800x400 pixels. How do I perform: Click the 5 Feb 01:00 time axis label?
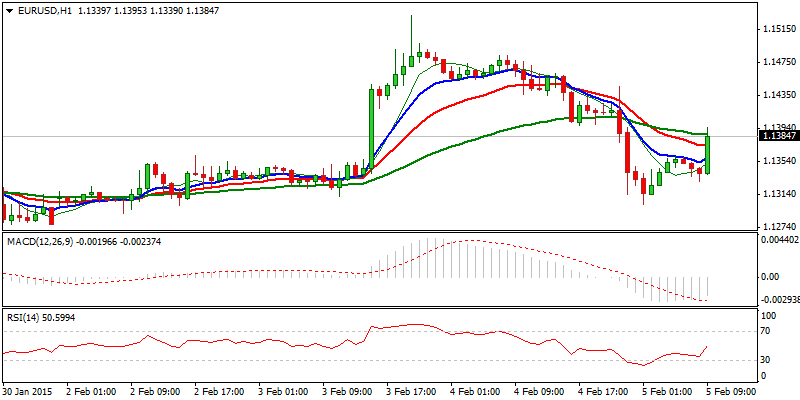[667, 392]
